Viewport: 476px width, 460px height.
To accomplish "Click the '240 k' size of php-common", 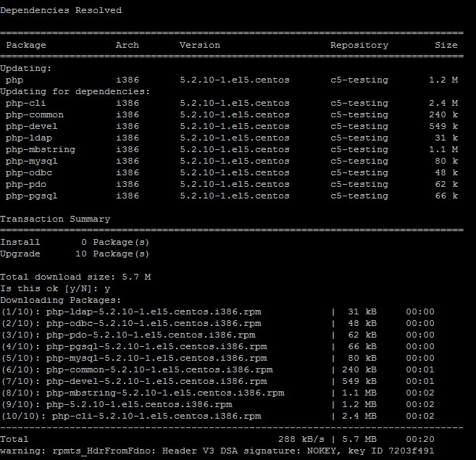I will pos(443,114).
